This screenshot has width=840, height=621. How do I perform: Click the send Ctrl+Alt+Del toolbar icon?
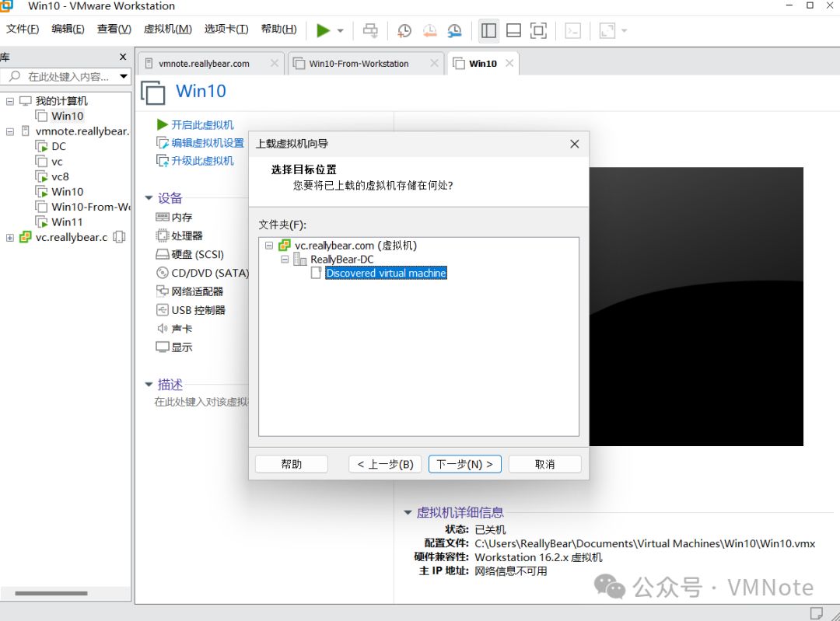point(370,30)
